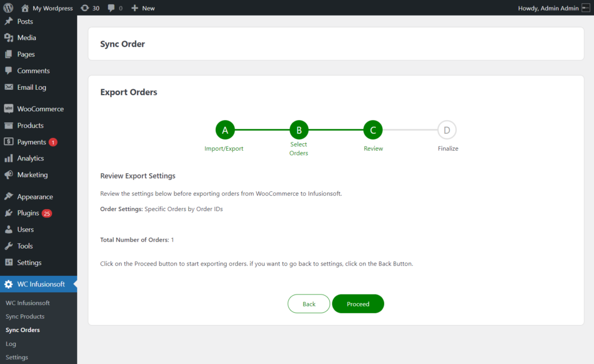Click the Marketing megaphone icon
The width and height of the screenshot is (594, 364).
tap(9, 175)
